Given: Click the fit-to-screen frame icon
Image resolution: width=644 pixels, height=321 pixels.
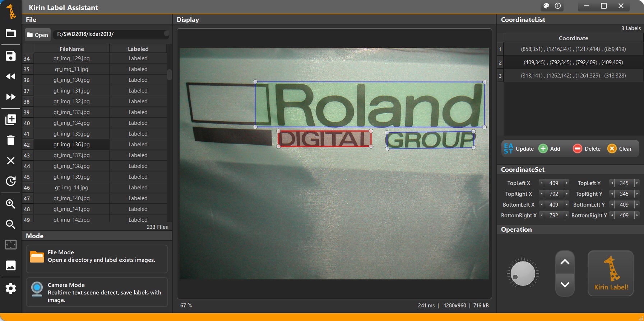Looking at the screenshot, I should [x=11, y=245].
